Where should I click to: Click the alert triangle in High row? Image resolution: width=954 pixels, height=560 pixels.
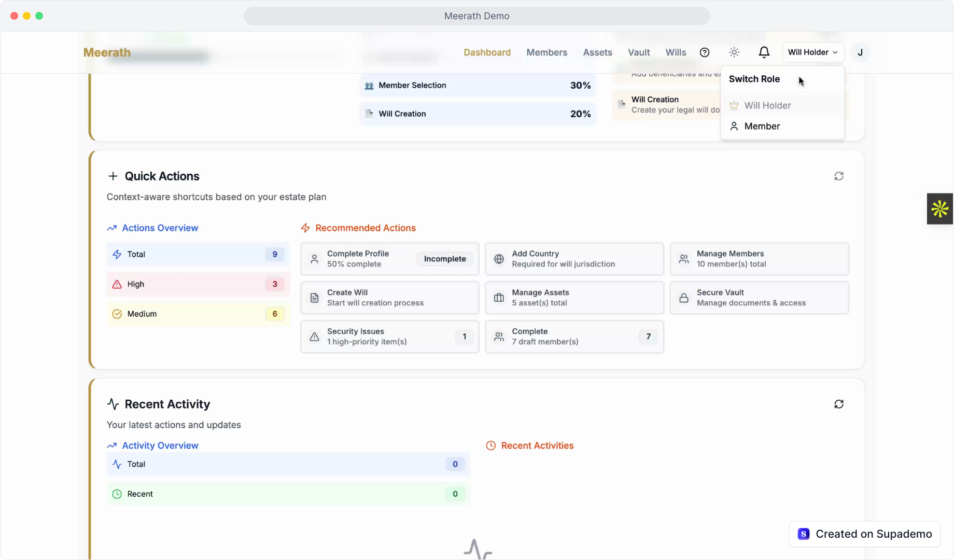117,284
